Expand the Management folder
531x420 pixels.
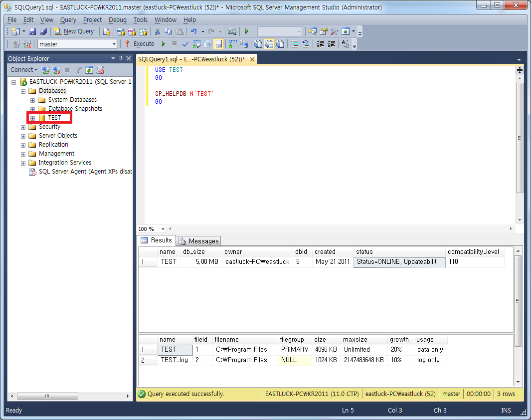tap(23, 154)
